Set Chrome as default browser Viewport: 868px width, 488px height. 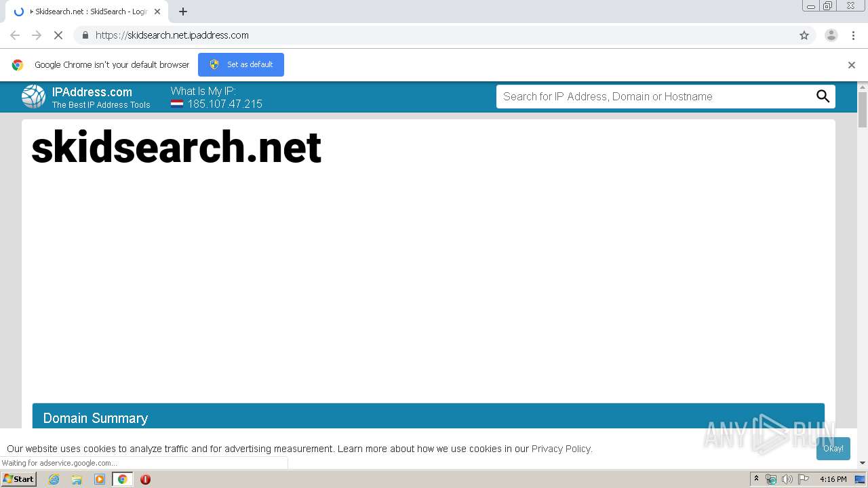coord(241,64)
